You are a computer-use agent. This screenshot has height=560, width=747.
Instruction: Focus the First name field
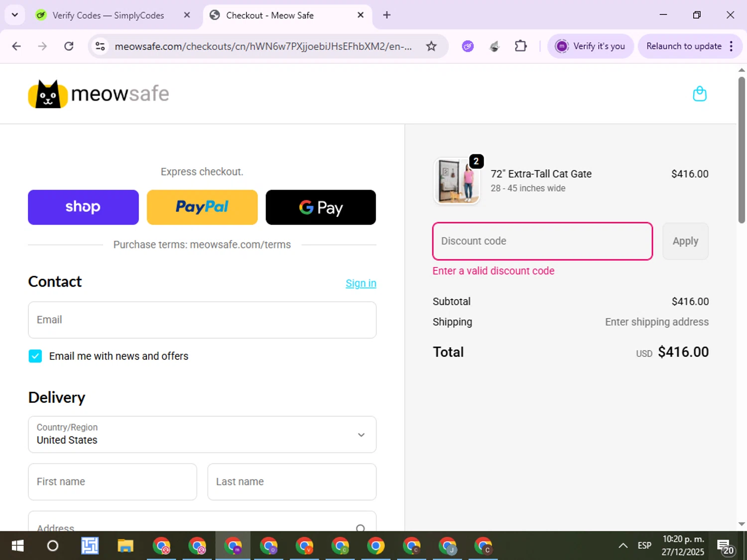113,482
